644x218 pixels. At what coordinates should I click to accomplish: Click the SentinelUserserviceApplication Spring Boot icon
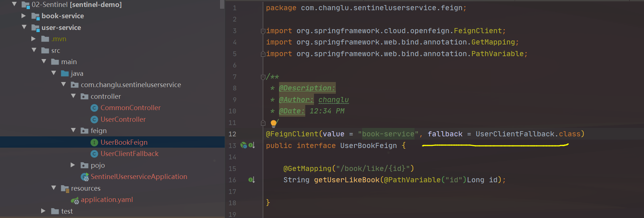85,177
